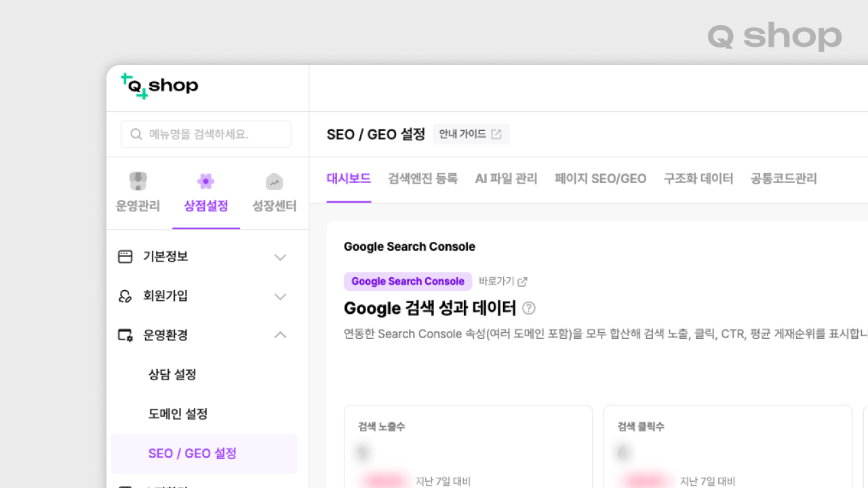Switch to the 운영관리 section
Image resolution: width=868 pixels, height=488 pixels.
click(x=138, y=206)
